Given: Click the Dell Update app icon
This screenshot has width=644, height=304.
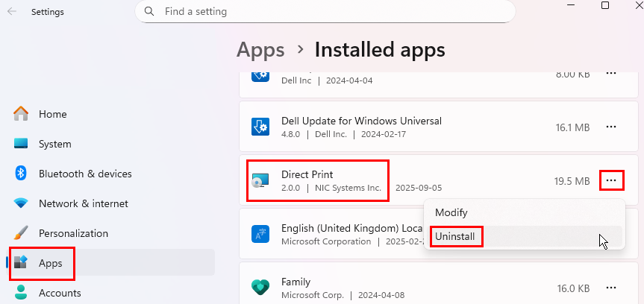Looking at the screenshot, I should click(x=260, y=127).
